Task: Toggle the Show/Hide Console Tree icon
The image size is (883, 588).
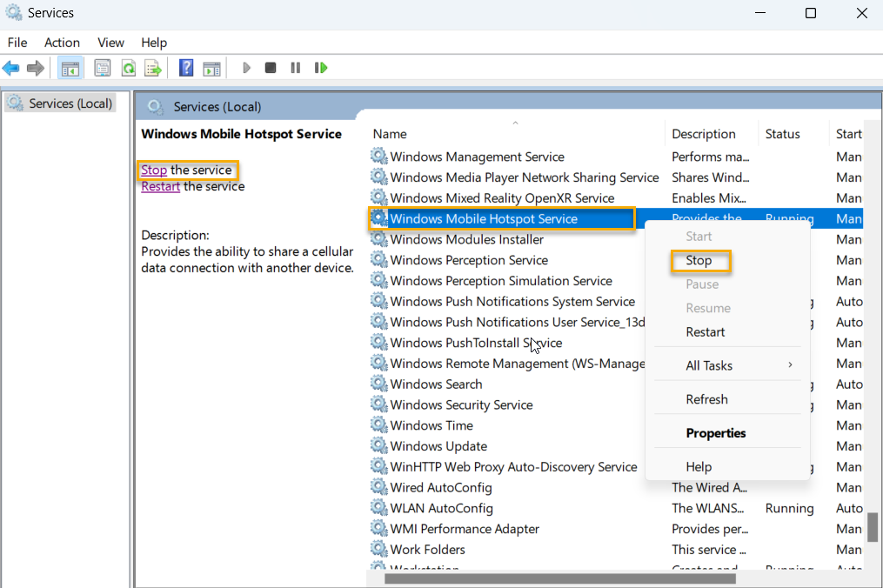Action: pos(70,67)
